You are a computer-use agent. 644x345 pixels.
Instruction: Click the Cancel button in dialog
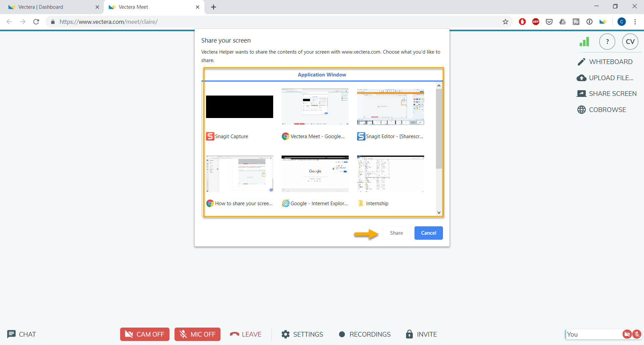click(429, 233)
